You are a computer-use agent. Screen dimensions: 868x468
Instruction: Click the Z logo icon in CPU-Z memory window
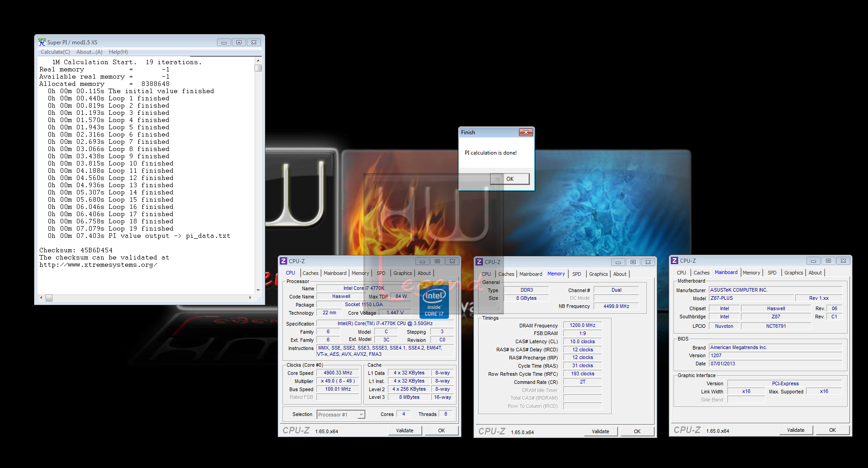click(479, 262)
